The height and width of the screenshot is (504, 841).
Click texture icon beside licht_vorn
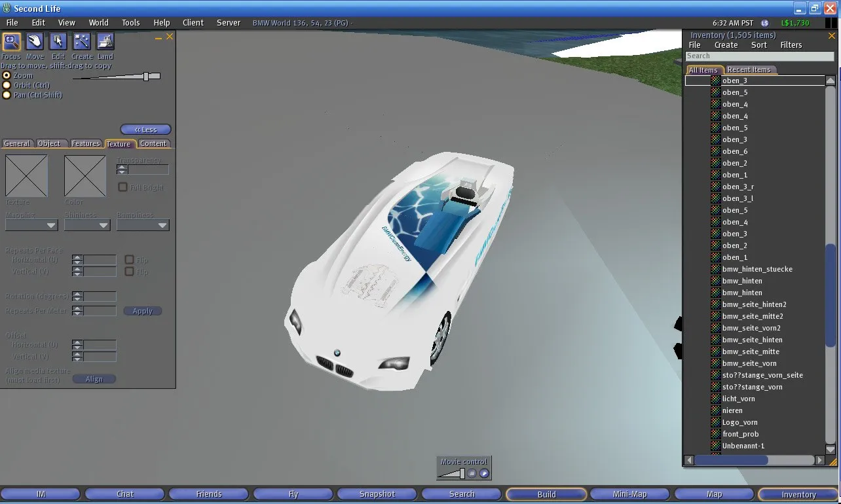[x=715, y=399]
